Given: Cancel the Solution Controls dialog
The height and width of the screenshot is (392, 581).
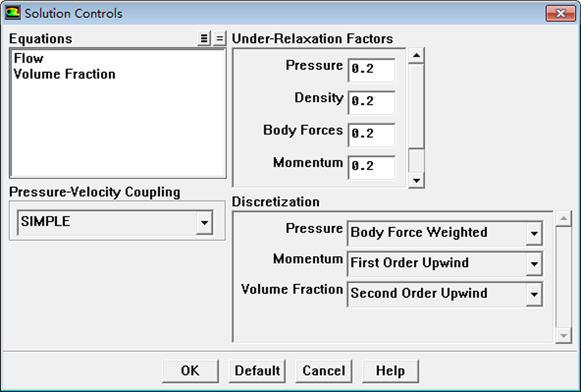Looking at the screenshot, I should pos(324,371).
